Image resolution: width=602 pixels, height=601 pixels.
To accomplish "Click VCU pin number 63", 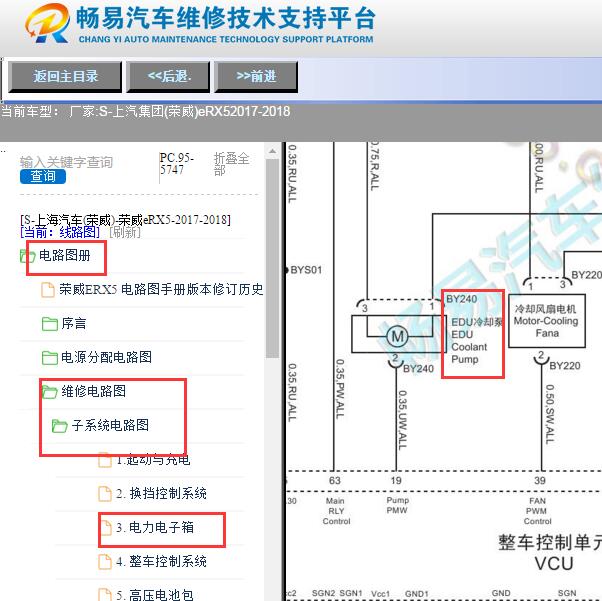I will [334, 480].
